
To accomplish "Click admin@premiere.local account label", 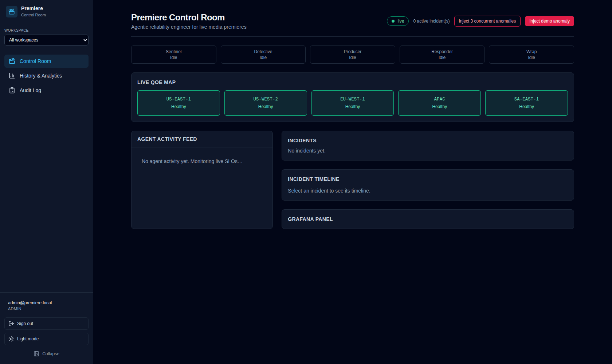I will (x=30, y=303).
